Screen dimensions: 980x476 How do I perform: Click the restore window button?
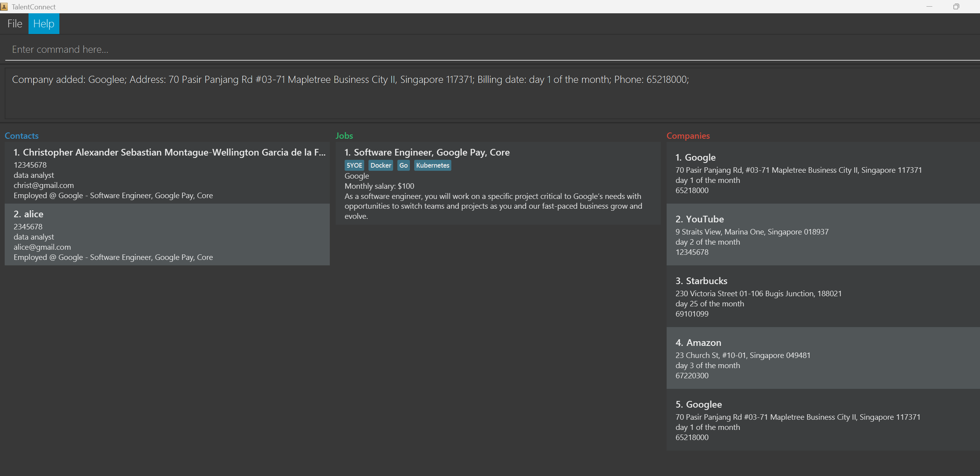click(x=956, y=7)
